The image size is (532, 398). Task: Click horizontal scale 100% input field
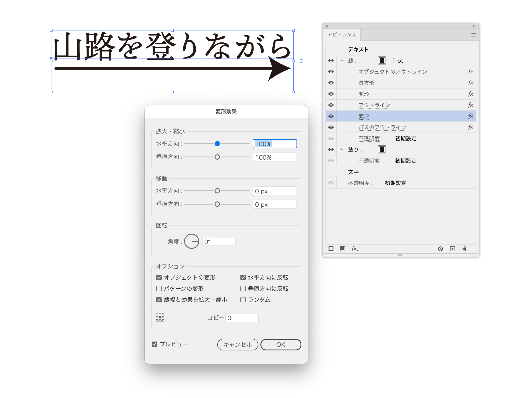point(275,144)
